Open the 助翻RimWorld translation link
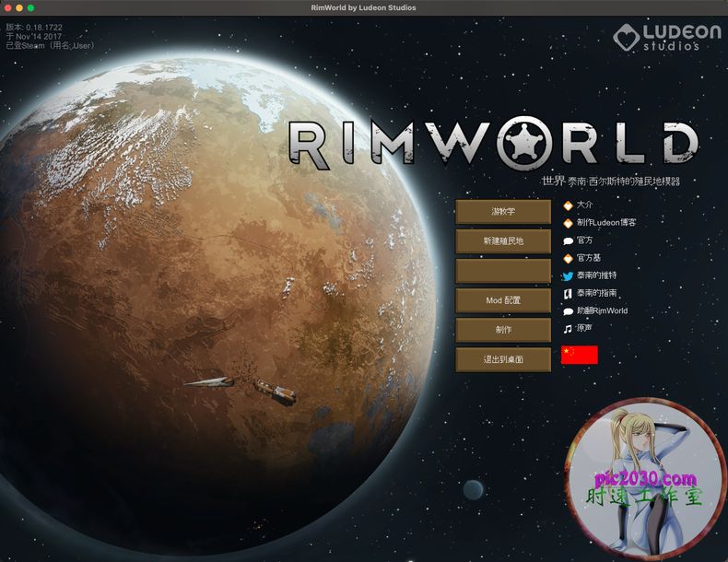Screen dimensions: 728x562 tap(595, 310)
